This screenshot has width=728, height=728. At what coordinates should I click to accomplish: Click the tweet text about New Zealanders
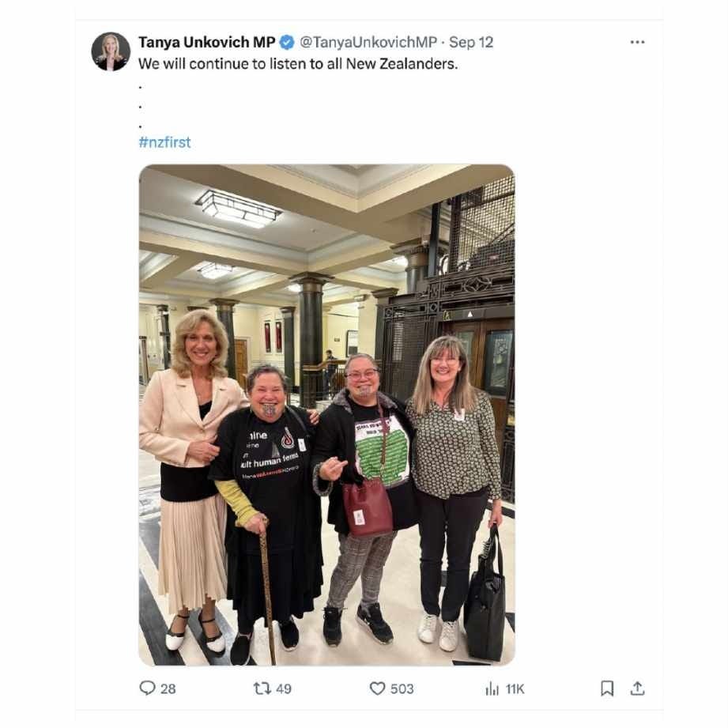click(x=298, y=63)
